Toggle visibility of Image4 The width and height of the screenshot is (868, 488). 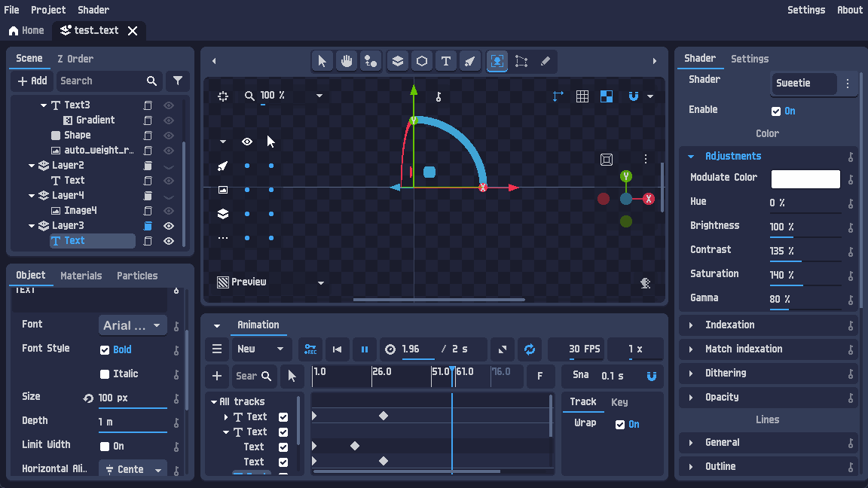169,211
